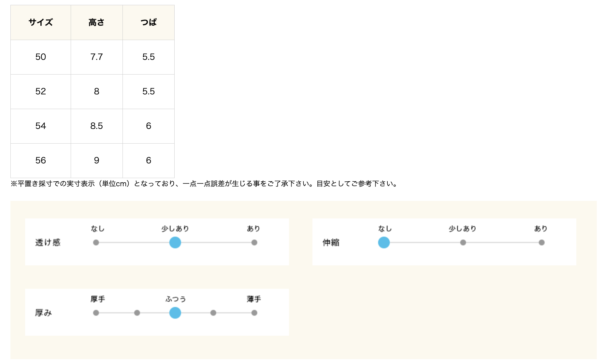Click the なし dot on 透け感 scale
604x364 pixels.
click(96, 243)
